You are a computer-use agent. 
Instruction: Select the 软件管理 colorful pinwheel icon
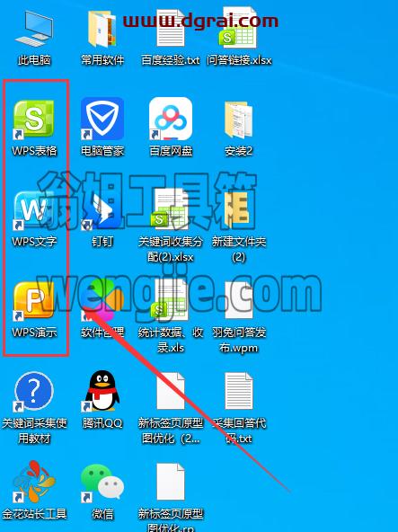coord(102,300)
